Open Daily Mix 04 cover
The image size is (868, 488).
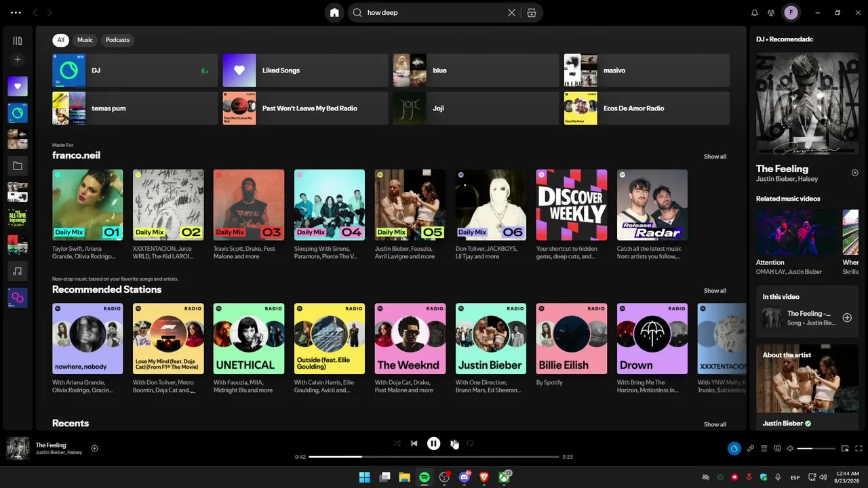point(330,205)
